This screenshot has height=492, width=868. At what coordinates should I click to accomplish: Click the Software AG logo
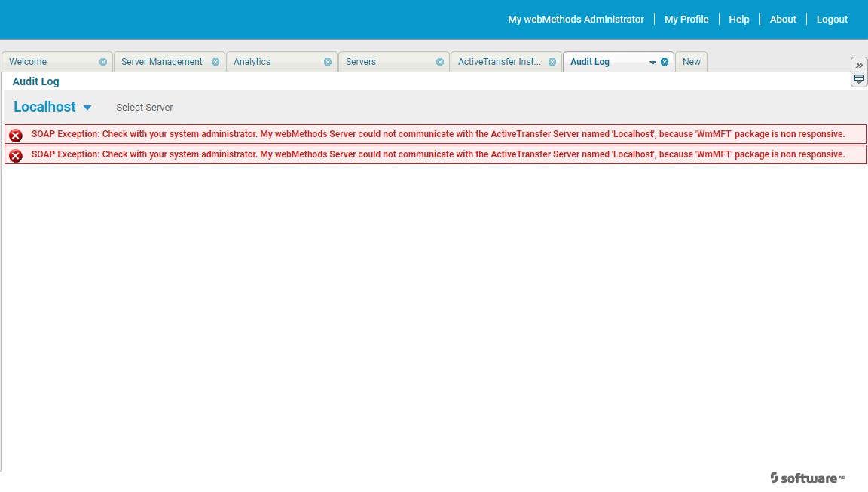coord(808,478)
